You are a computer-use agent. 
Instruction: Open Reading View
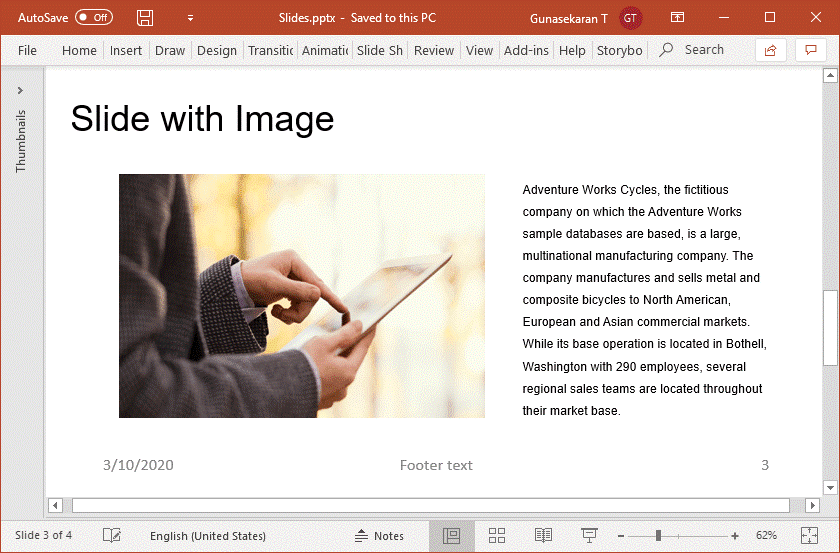pyautogui.click(x=543, y=536)
